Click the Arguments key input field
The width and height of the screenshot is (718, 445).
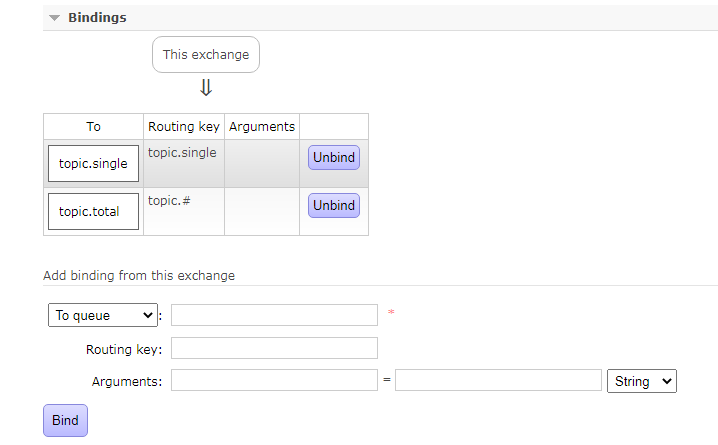click(274, 381)
